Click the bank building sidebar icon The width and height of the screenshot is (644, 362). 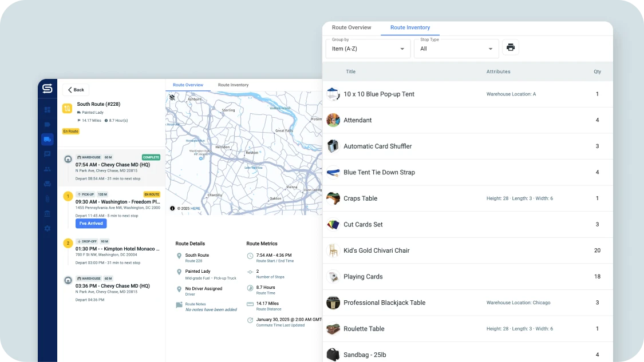tap(47, 213)
